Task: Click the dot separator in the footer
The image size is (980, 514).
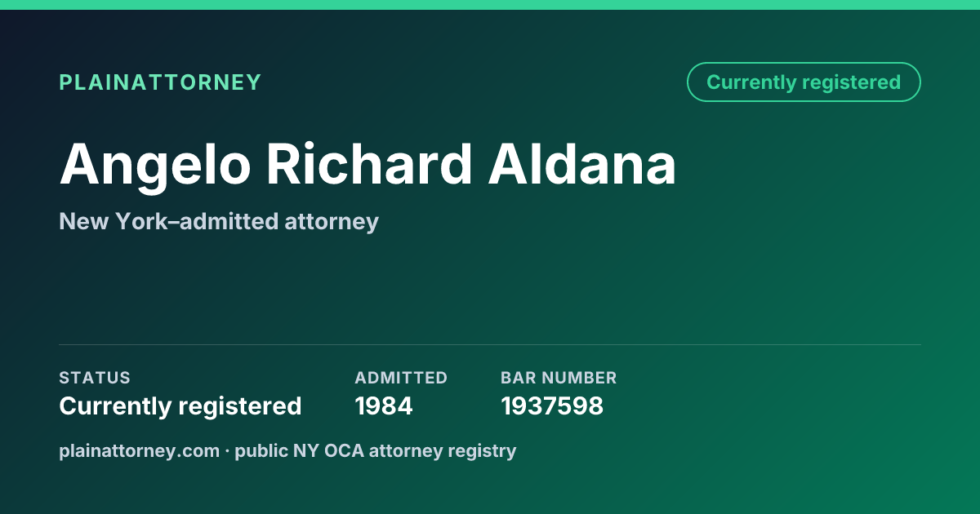Action: (228, 450)
